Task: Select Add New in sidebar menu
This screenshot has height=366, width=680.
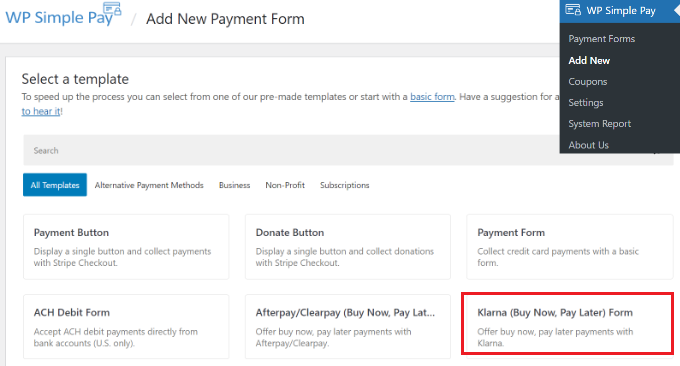Action: (x=589, y=60)
